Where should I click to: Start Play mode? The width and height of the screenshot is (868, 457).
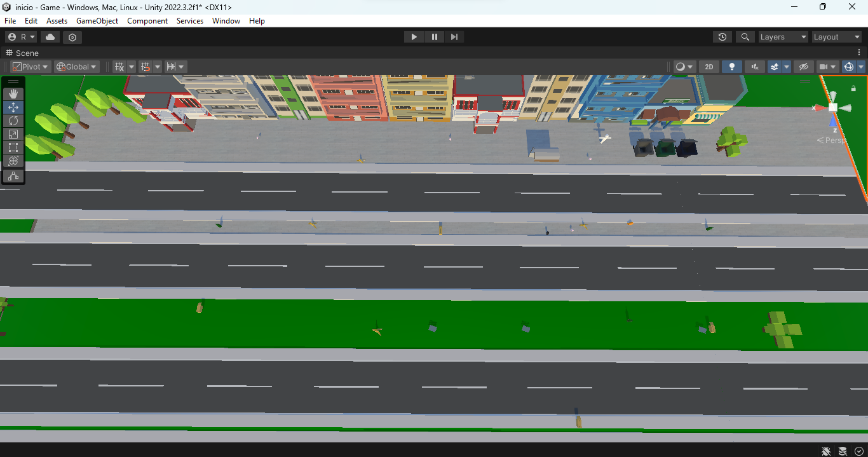point(414,37)
